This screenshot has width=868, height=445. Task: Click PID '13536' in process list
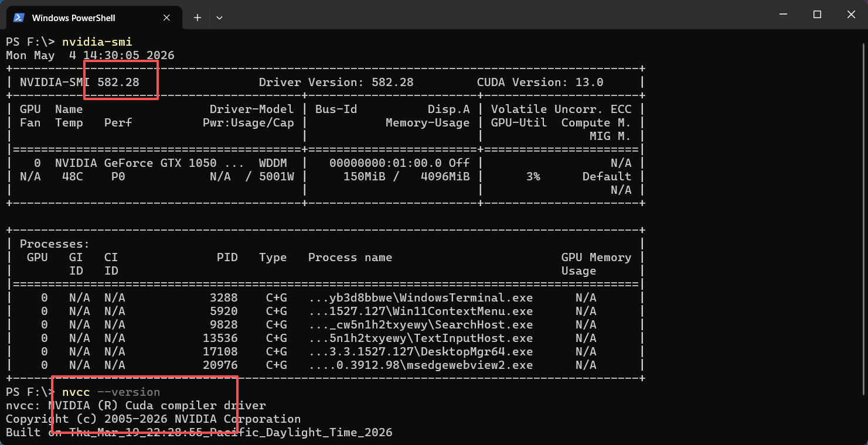tap(220, 338)
